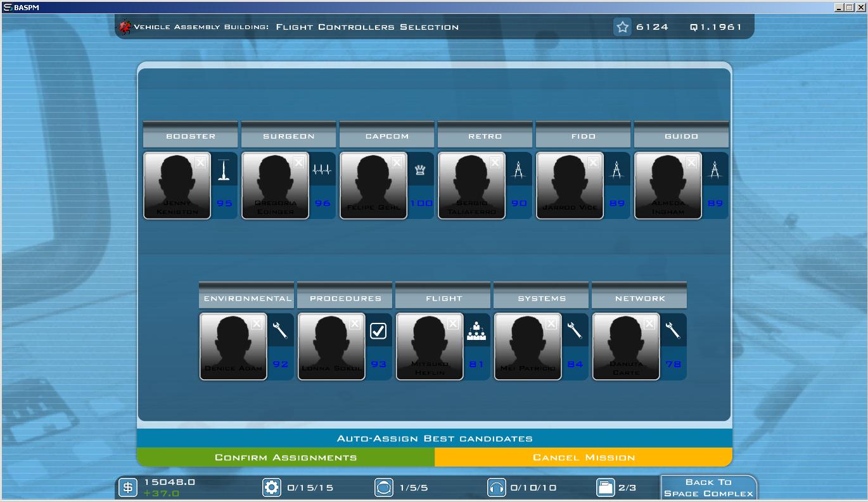868x502 pixels.
Task: Cancel the mission
Action: point(584,457)
